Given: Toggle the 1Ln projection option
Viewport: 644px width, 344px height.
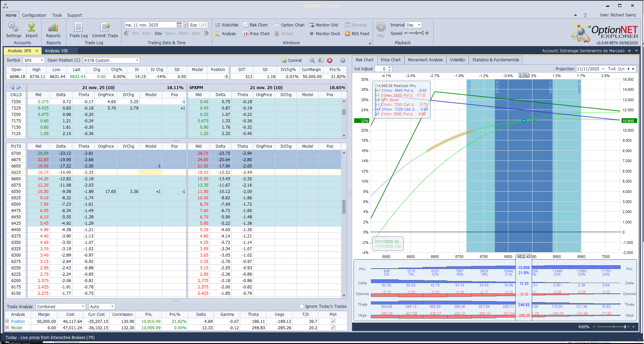Looking at the screenshot, I should [x=621, y=69].
